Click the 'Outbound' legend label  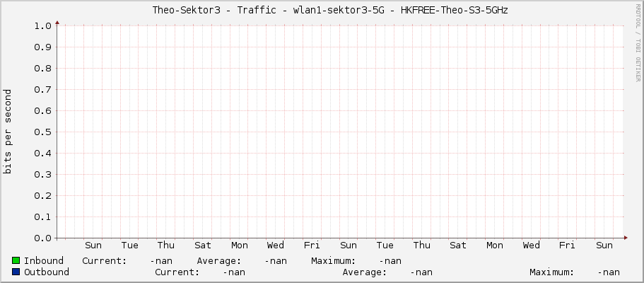coord(47,272)
